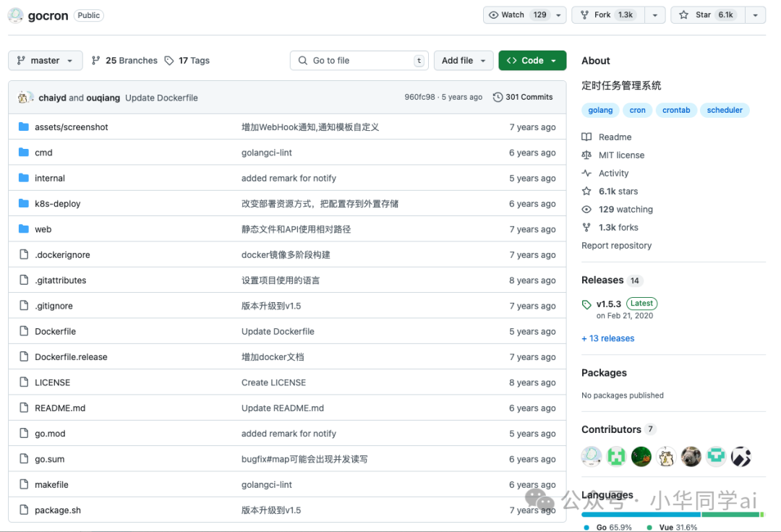Click the file icon for Dockerfile
This screenshot has height=532, width=781.
(24, 331)
